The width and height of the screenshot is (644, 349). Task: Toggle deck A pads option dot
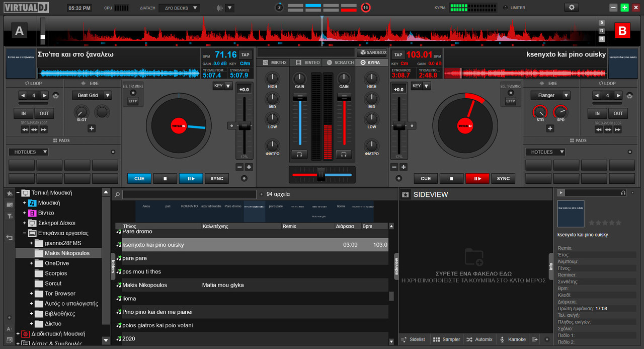click(113, 152)
